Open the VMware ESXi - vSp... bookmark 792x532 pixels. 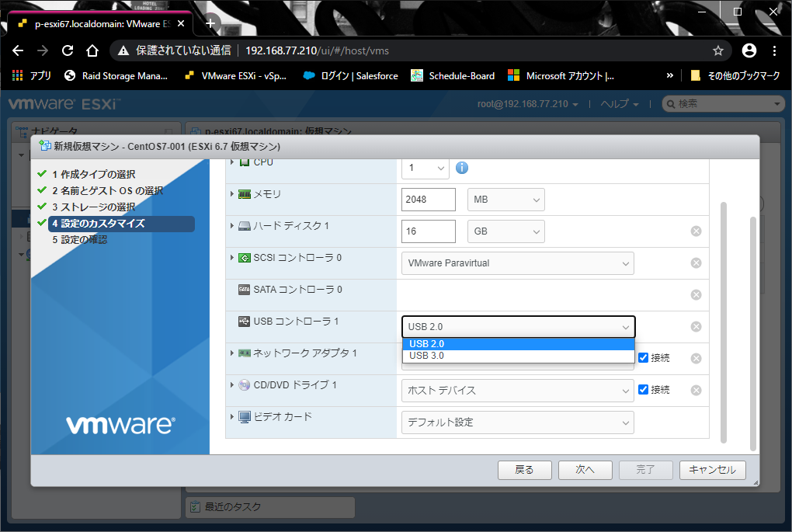tap(235, 76)
